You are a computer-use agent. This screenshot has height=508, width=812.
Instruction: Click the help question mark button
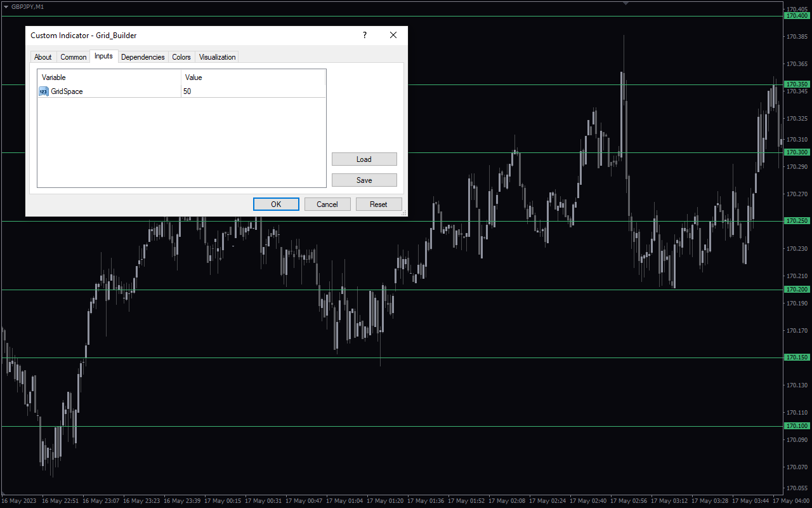coord(365,36)
